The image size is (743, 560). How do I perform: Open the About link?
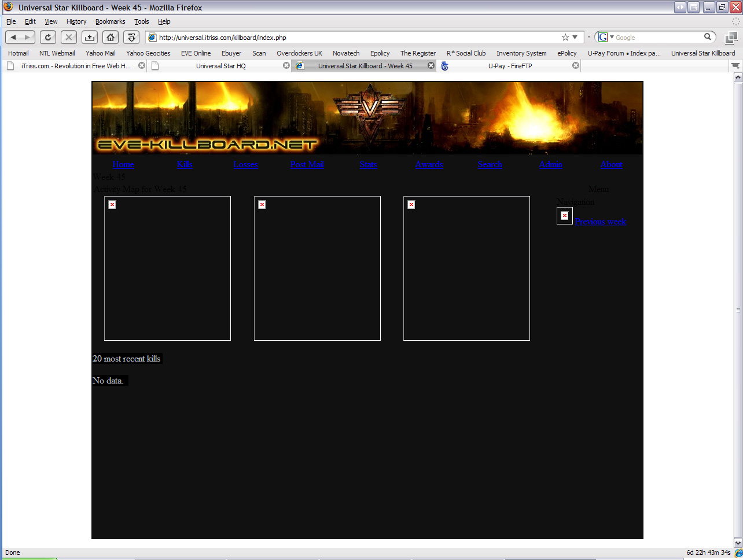coord(611,164)
